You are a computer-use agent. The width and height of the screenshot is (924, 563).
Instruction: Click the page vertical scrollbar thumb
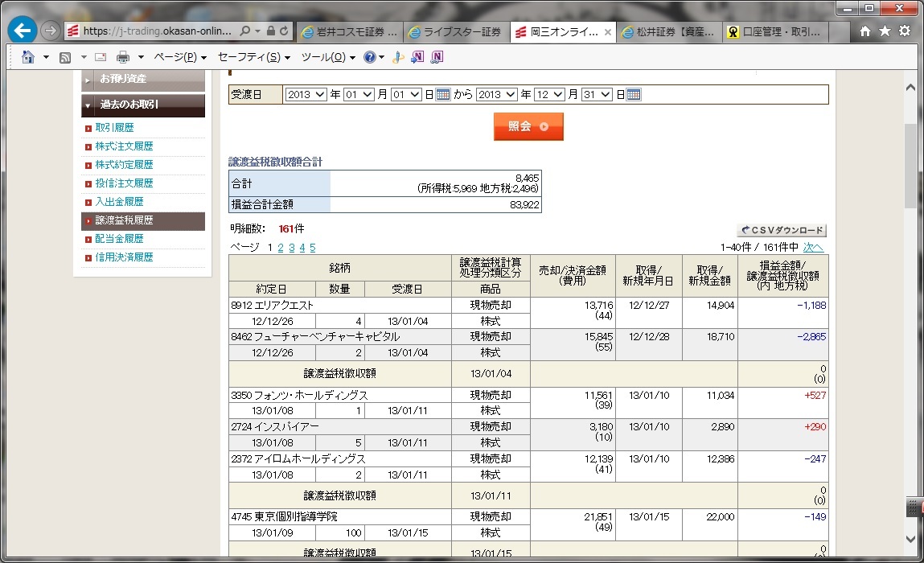click(910, 165)
